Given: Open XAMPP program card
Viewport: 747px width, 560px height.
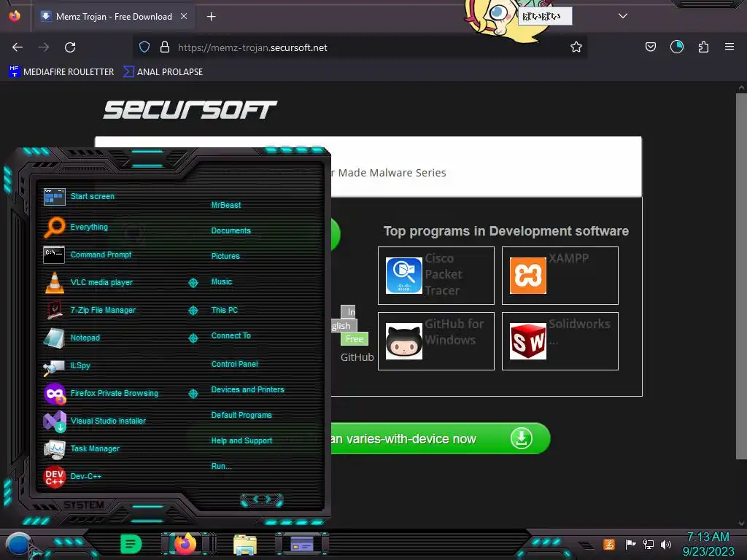Looking at the screenshot, I should pyautogui.click(x=560, y=275).
